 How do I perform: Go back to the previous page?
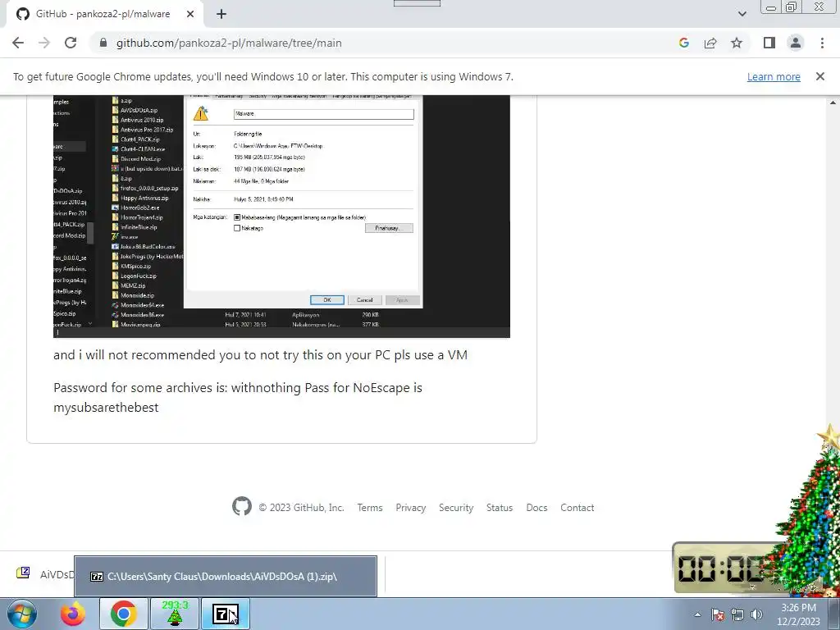(18, 43)
